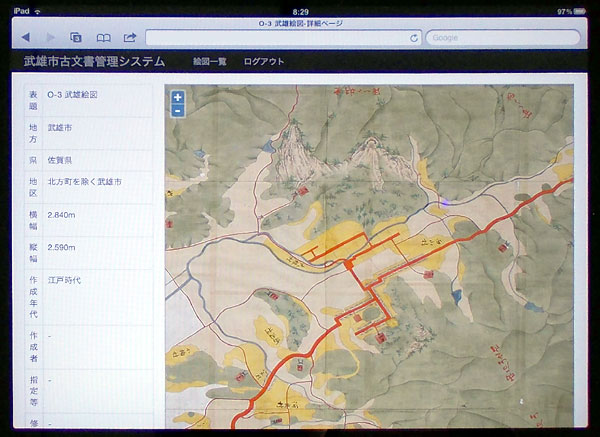Image resolution: width=600 pixels, height=437 pixels.
Task: Open the 絵図一覧 menu item
Action: (x=209, y=62)
